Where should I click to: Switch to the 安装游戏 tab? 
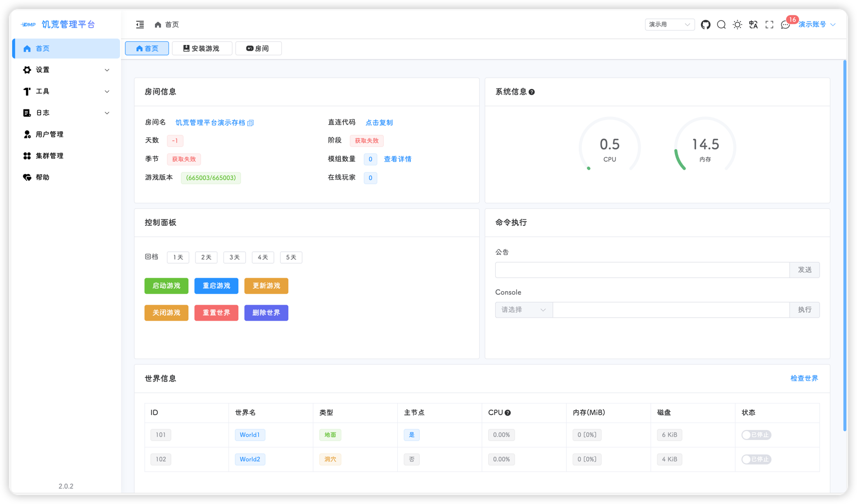(x=202, y=48)
